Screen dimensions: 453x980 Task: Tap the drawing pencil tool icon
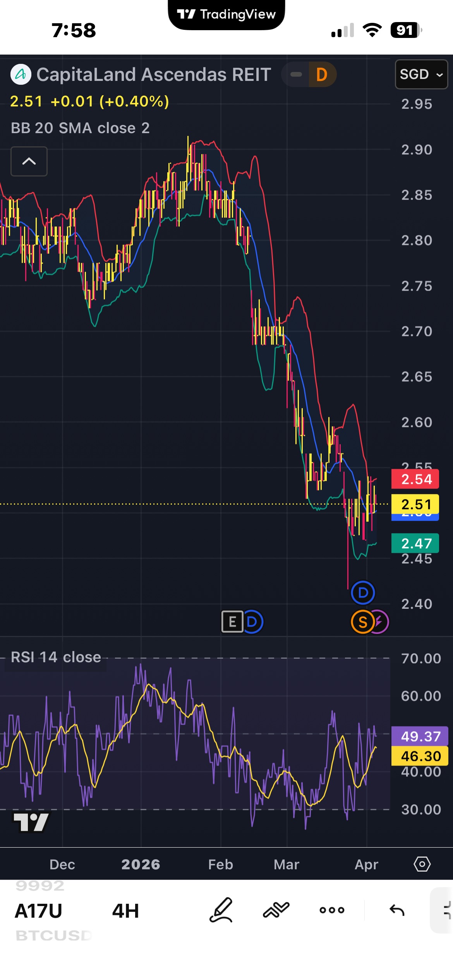(x=221, y=910)
